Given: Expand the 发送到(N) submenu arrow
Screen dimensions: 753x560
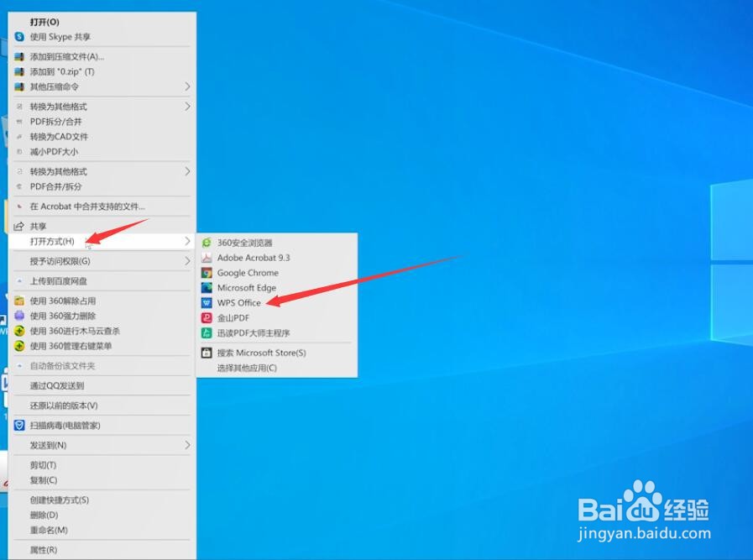Looking at the screenshot, I should (x=187, y=445).
